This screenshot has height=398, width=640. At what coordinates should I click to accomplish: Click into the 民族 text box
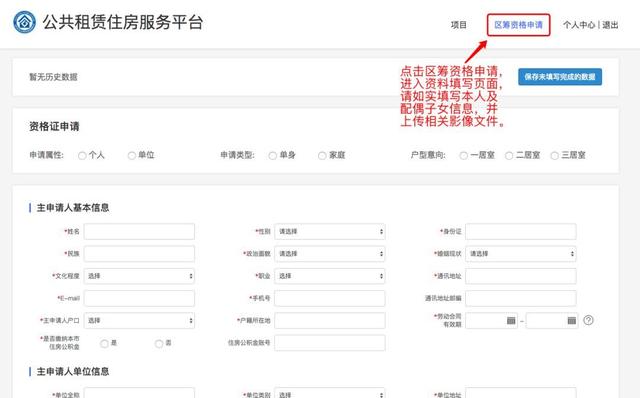(139, 253)
